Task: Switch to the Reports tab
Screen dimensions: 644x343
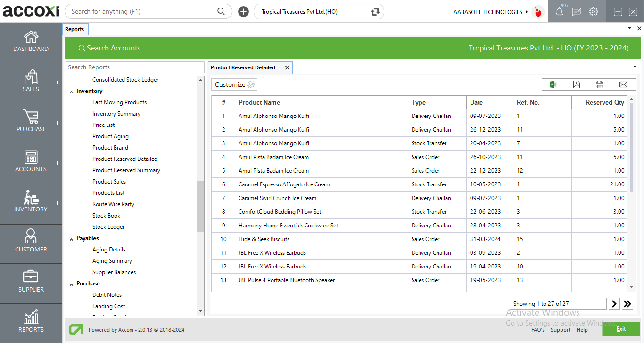Action: 74,29
